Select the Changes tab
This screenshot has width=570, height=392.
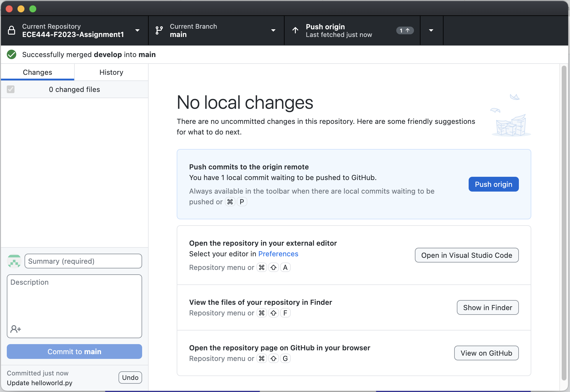38,72
